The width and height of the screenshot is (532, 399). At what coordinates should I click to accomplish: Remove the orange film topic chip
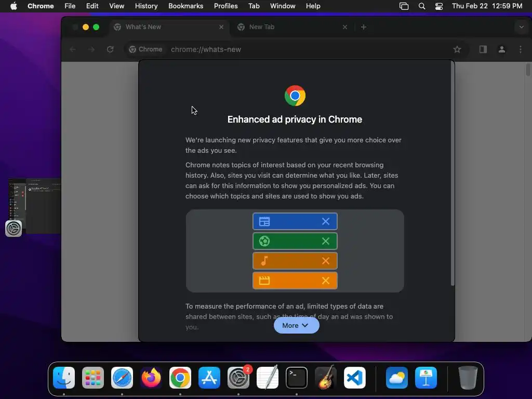coord(326,281)
